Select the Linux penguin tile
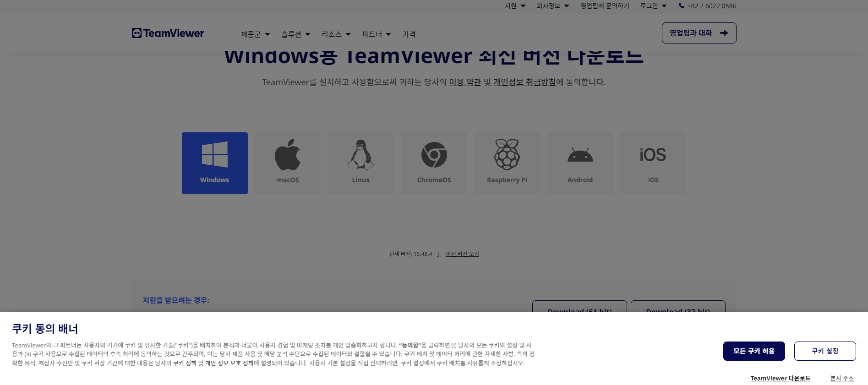 (x=361, y=163)
